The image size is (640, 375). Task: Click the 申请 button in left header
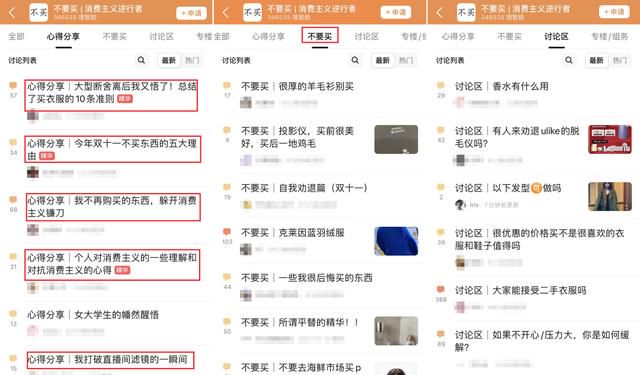pos(191,13)
